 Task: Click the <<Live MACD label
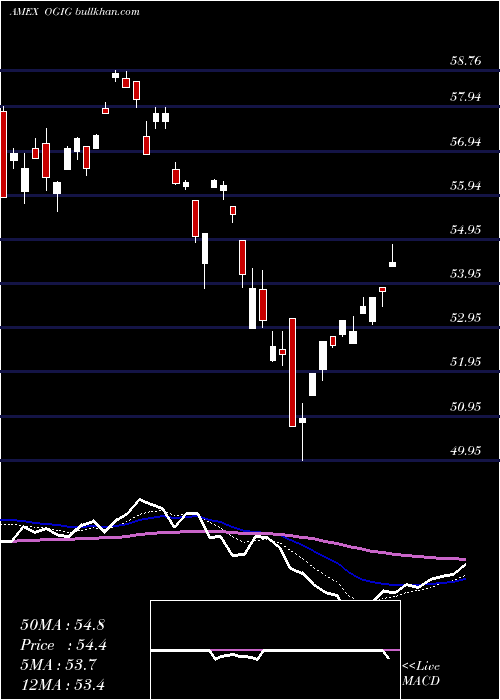(x=421, y=673)
